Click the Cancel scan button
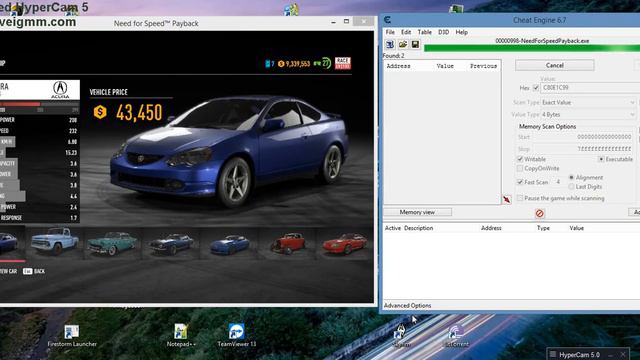Image resolution: width=640 pixels, height=360 pixels. pyautogui.click(x=555, y=65)
